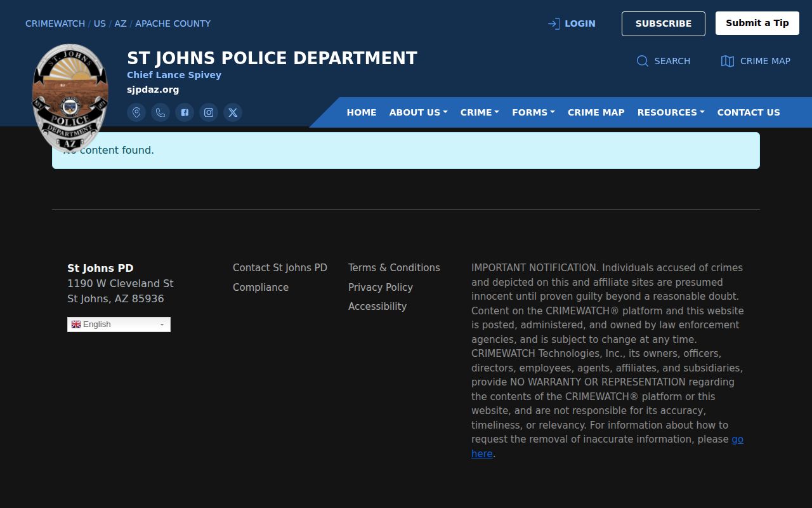
Task: Click the 'Chief Lance Spivey' text
Action: [174, 75]
